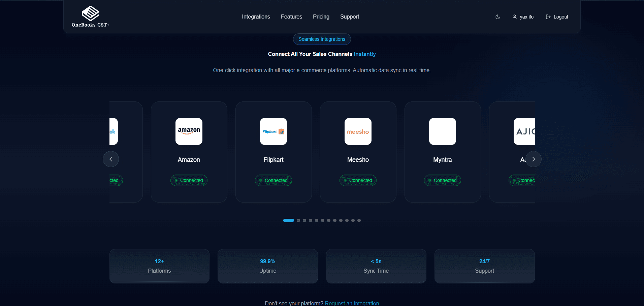Image resolution: width=644 pixels, height=306 pixels.
Task: Click the Seamless Integrations badge
Action: point(322,39)
